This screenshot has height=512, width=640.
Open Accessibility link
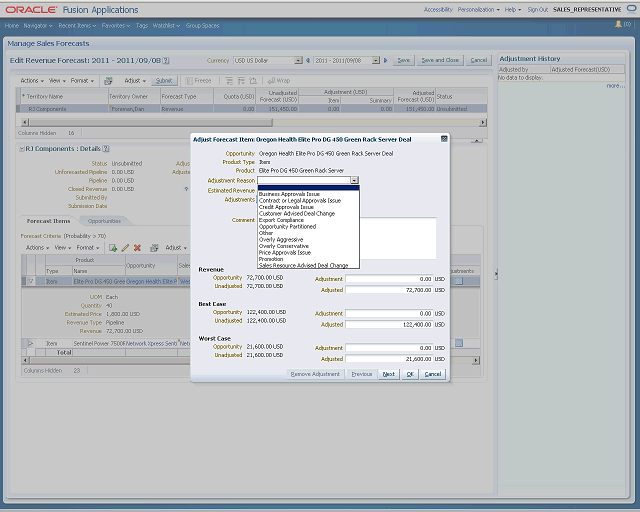[438, 9]
